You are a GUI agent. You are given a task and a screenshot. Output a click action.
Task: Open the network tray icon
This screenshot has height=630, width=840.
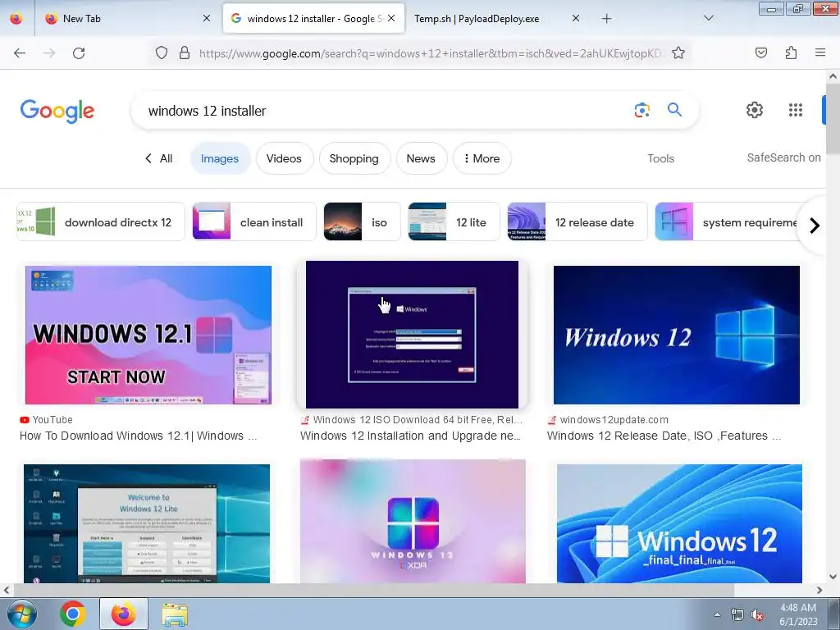[737, 615]
